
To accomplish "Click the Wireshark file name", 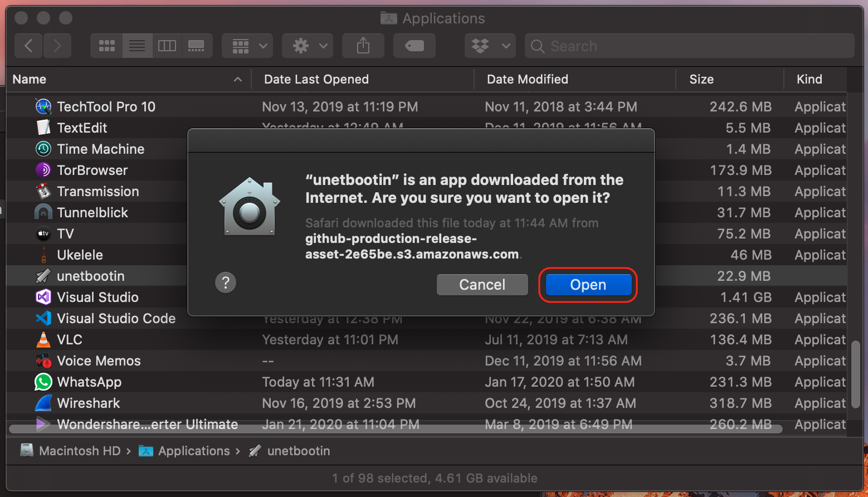I will 89,403.
